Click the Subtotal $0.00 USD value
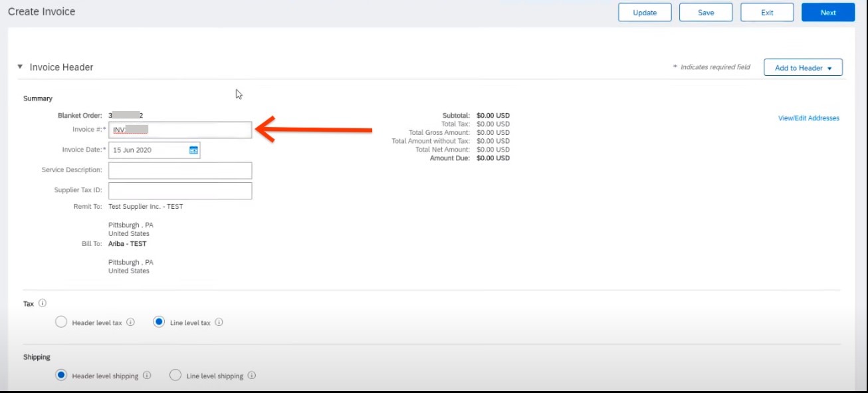 click(493, 116)
